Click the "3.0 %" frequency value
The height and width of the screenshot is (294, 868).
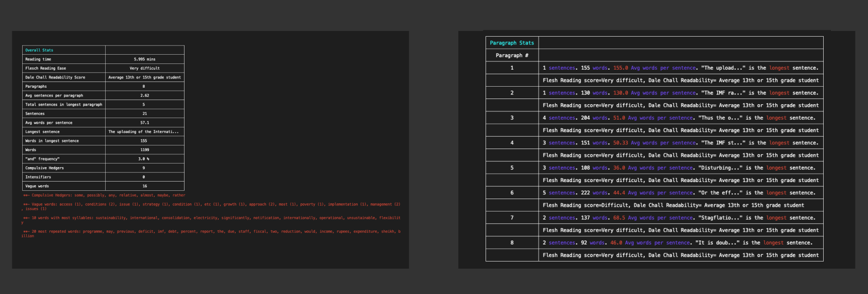(x=144, y=159)
